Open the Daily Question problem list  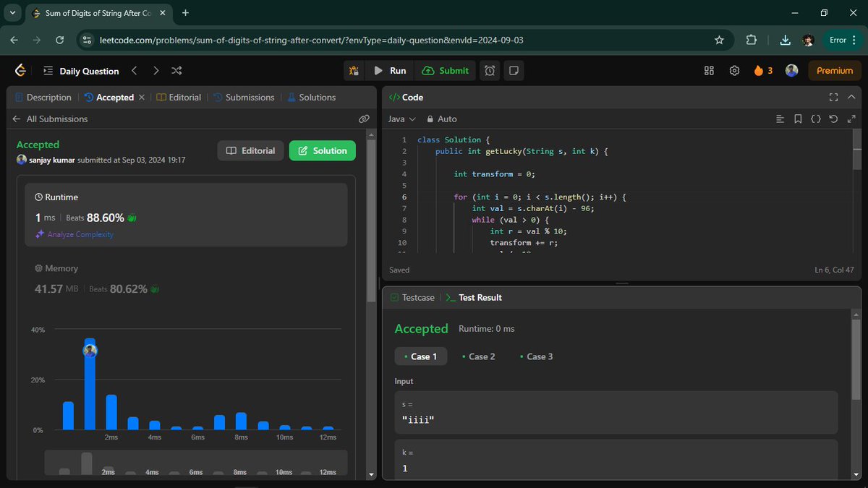[81, 71]
